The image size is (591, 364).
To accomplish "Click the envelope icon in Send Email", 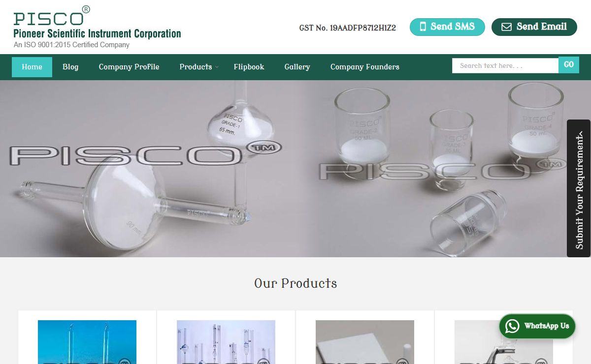I will [x=506, y=27].
